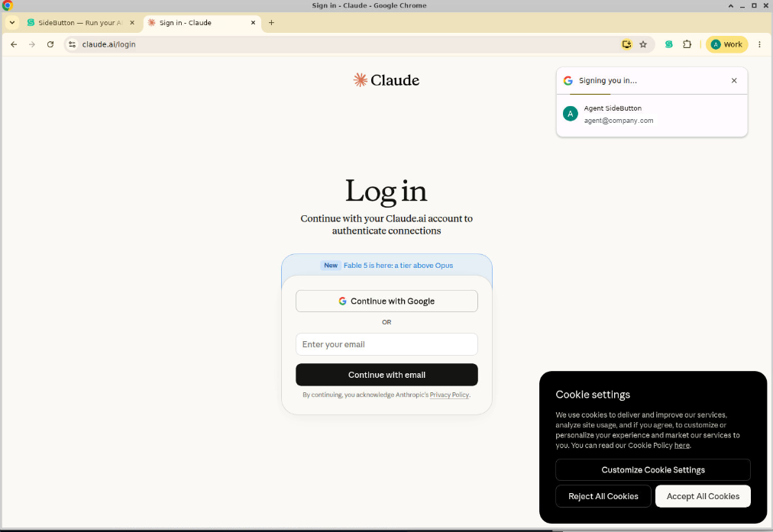773x532 pixels.
Task: Click the Google logo in sign-in popup
Action: pos(568,80)
